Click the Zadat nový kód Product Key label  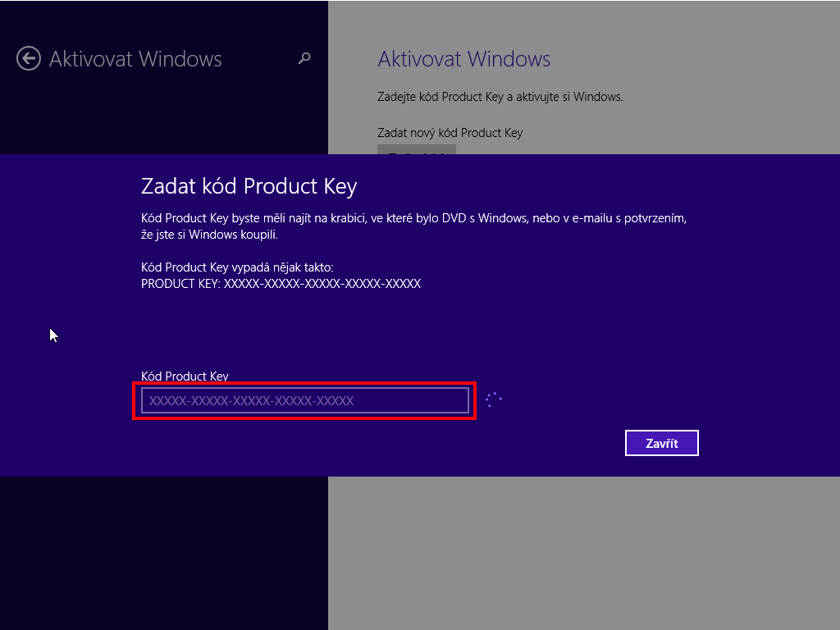coord(450,133)
